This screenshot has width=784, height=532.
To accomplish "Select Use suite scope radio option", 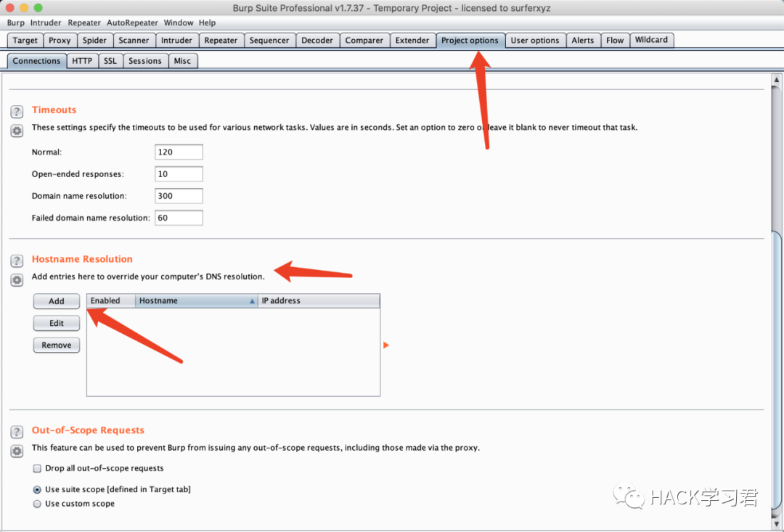I will [x=37, y=489].
